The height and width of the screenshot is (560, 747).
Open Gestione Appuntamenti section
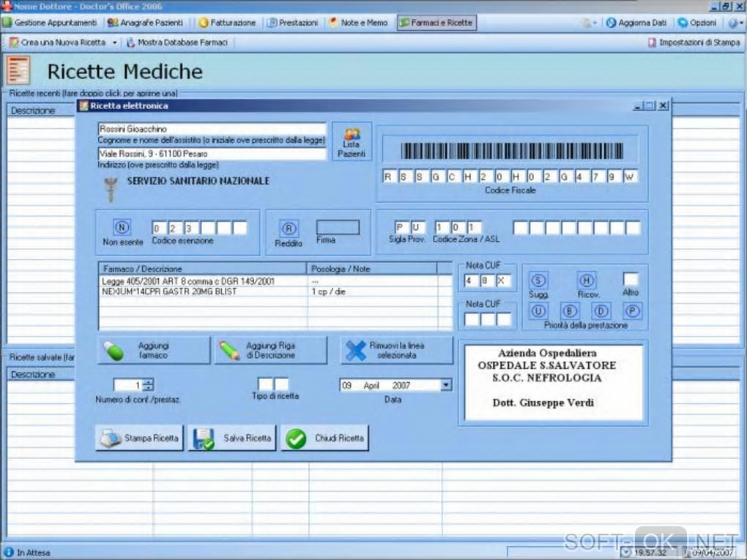click(x=50, y=23)
